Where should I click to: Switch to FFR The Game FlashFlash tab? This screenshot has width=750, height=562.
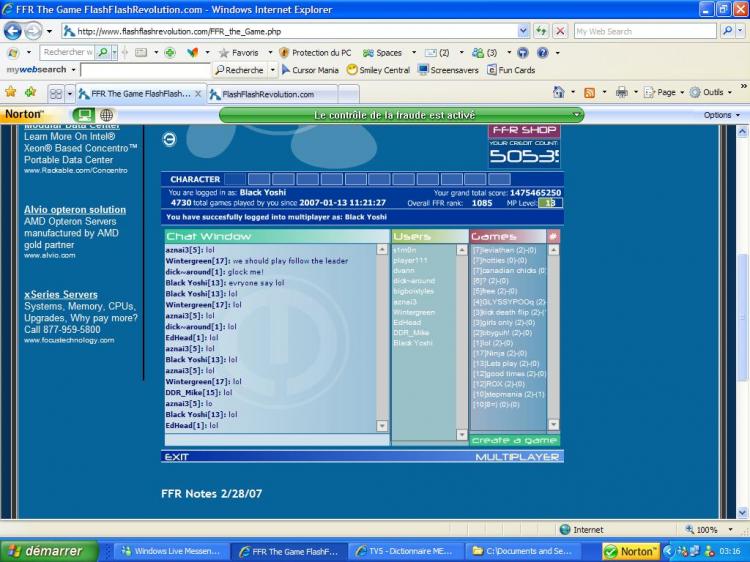coord(141,94)
